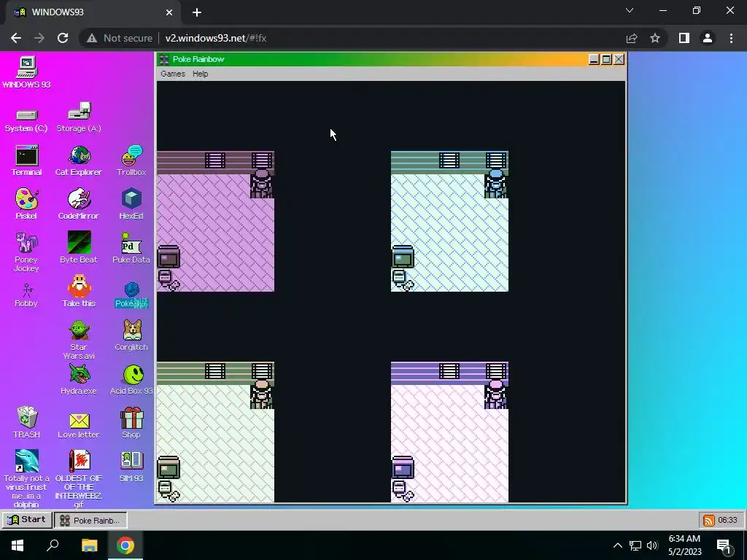The image size is (747, 560).
Task: Close the WINDOWS93 browser tab
Action: [x=169, y=12]
